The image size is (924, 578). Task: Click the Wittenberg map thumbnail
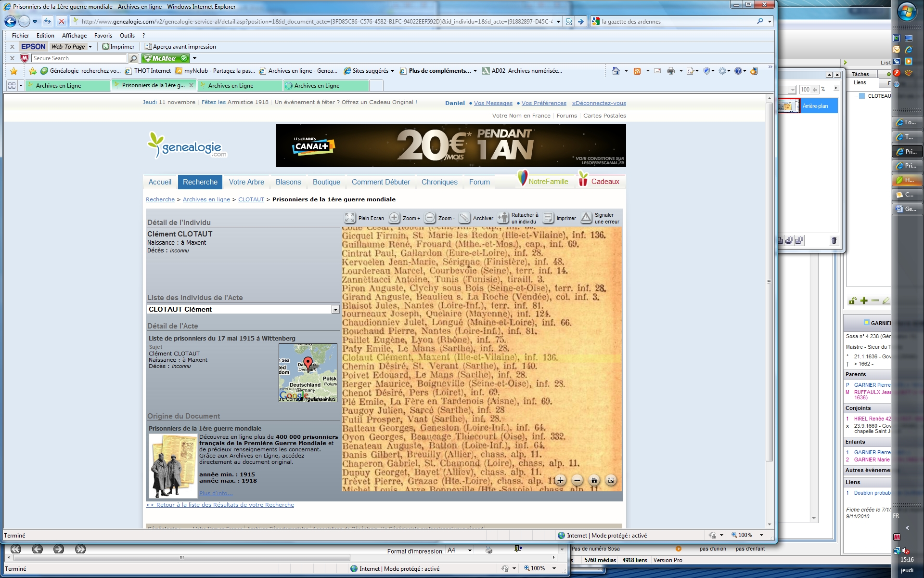tap(308, 372)
